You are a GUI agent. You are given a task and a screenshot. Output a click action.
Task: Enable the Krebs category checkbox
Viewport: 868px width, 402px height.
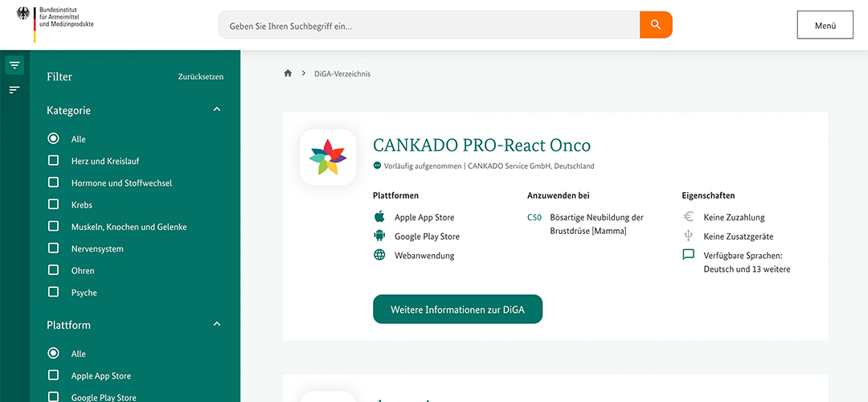53,204
